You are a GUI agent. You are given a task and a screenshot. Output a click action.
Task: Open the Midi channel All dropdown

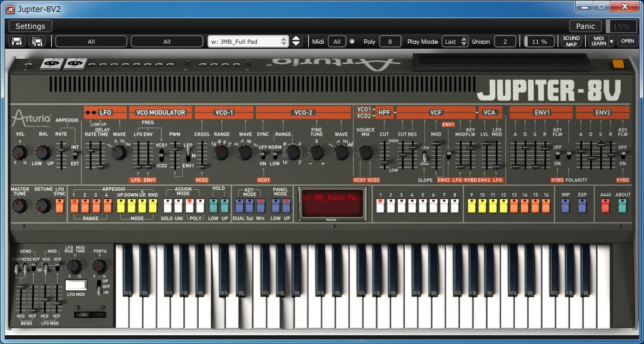pos(337,41)
